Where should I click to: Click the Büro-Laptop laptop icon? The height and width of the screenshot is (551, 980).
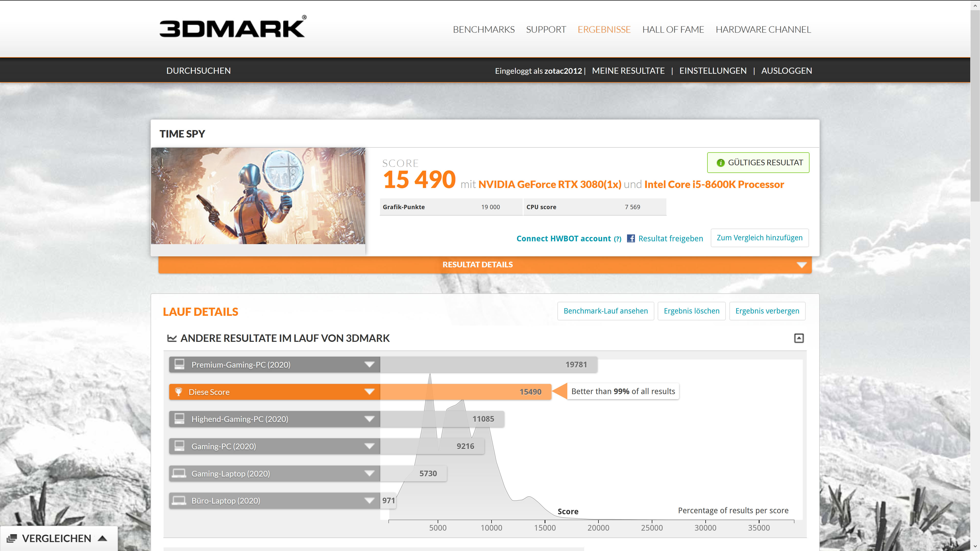click(x=179, y=500)
